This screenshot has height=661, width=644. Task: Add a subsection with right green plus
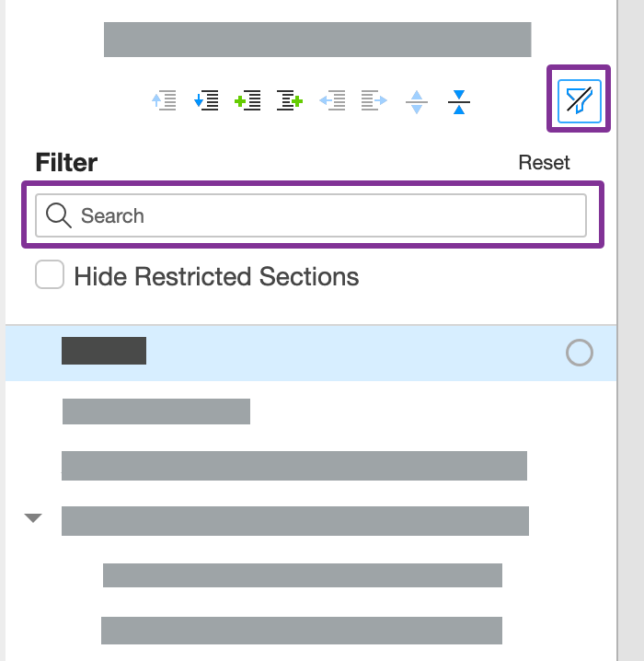pos(290,100)
